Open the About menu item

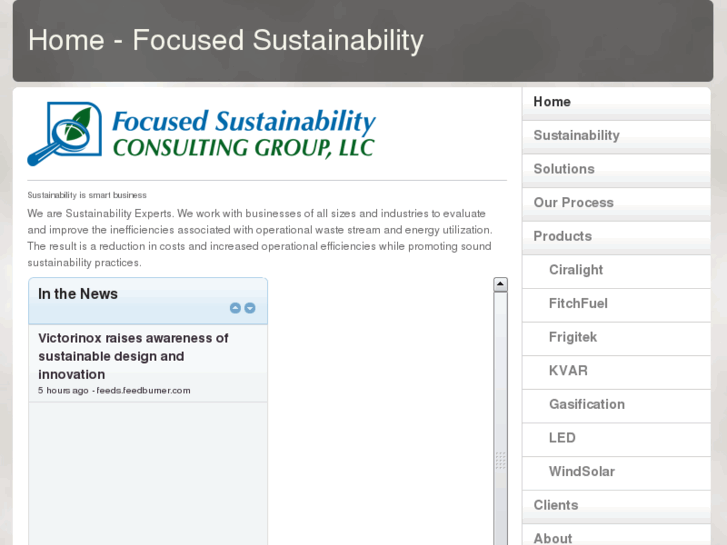(x=553, y=538)
